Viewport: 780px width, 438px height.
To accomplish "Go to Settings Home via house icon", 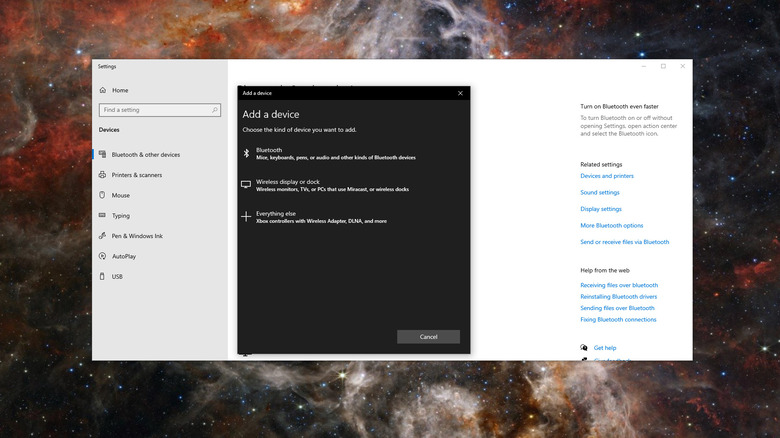I will coord(103,90).
